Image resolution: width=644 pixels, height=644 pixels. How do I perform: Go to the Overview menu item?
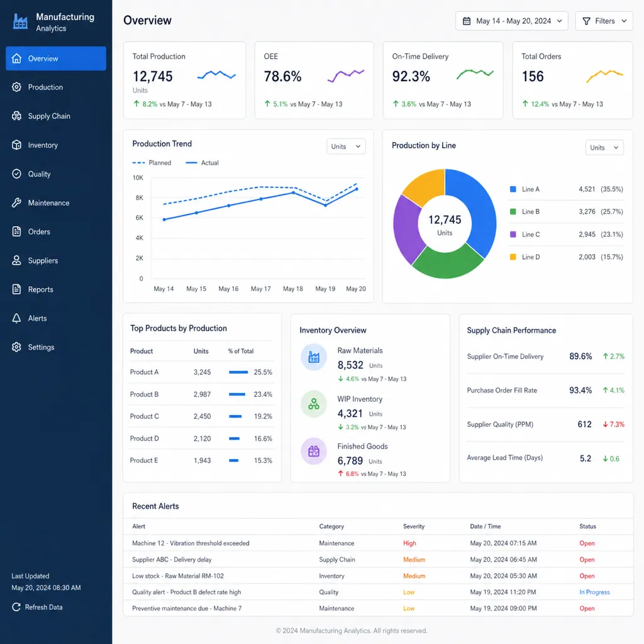click(x=56, y=58)
